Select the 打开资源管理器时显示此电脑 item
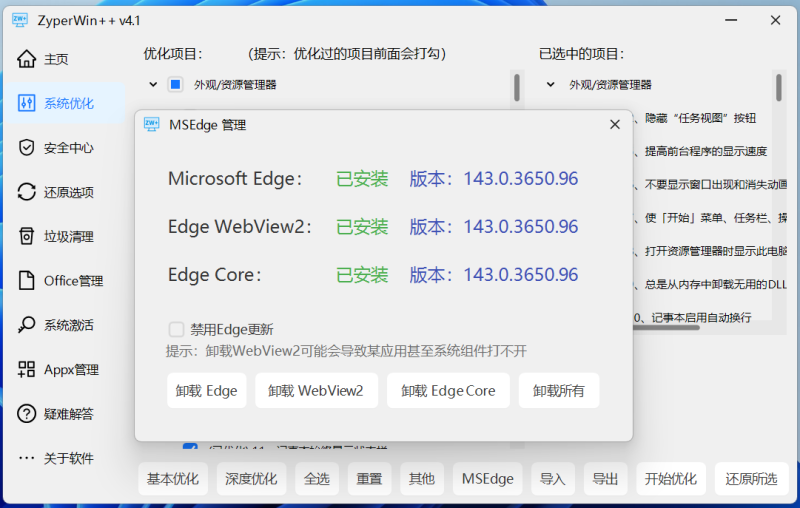Screen dimensions: 800x508 (x=715, y=251)
